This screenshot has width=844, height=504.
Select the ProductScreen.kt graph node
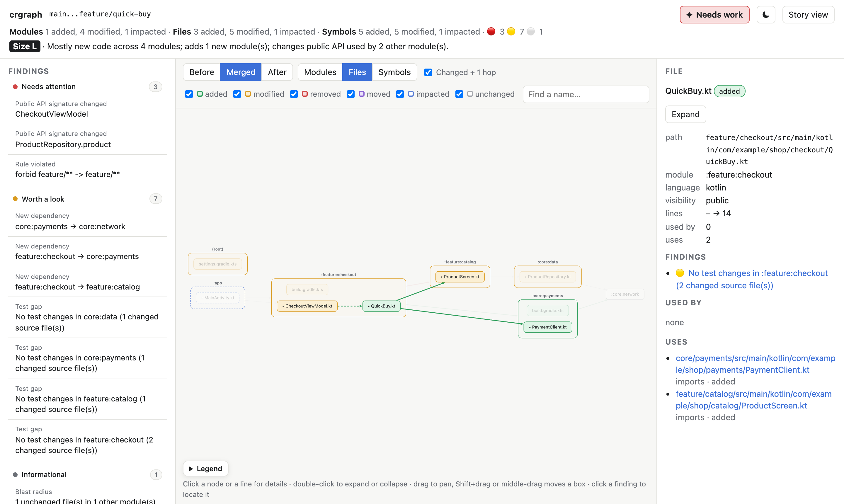pos(460,277)
